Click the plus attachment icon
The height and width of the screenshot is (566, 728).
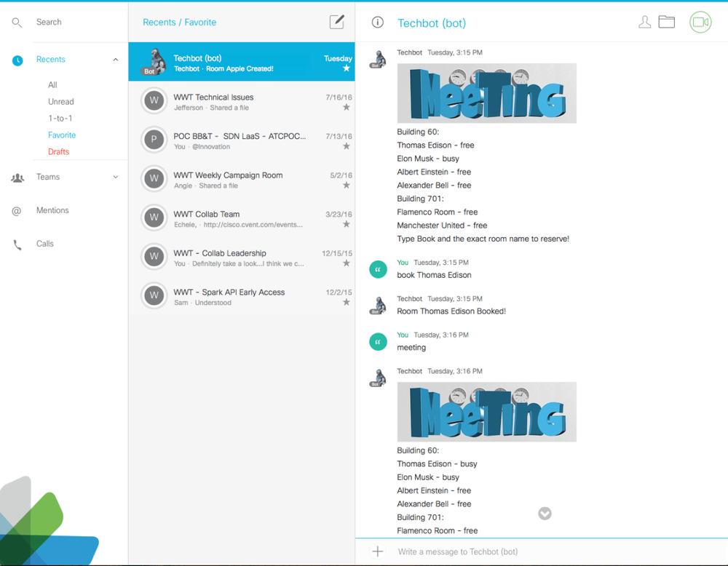tap(377, 551)
